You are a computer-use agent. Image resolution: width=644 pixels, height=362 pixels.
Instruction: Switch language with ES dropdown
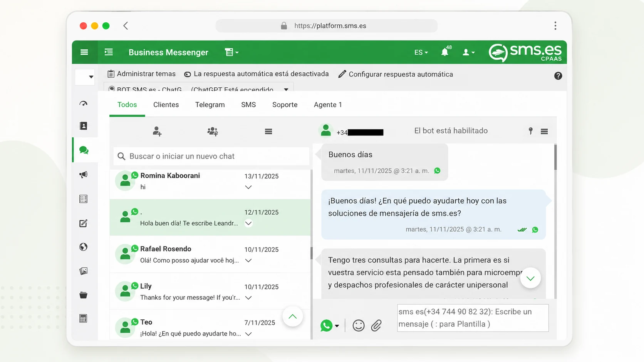click(x=421, y=52)
